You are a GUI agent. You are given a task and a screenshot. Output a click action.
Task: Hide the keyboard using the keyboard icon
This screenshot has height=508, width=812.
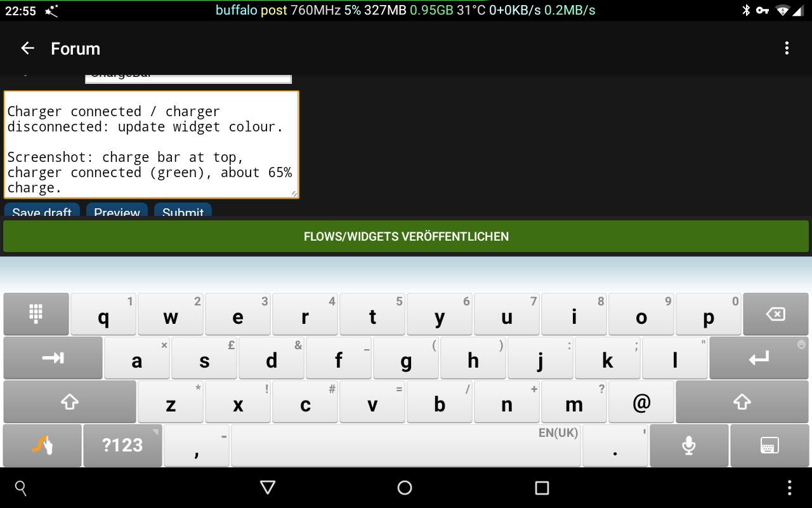click(x=769, y=445)
